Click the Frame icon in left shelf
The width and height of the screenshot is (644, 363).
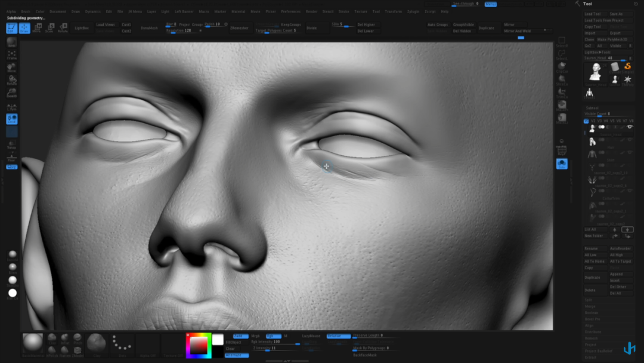click(11, 55)
